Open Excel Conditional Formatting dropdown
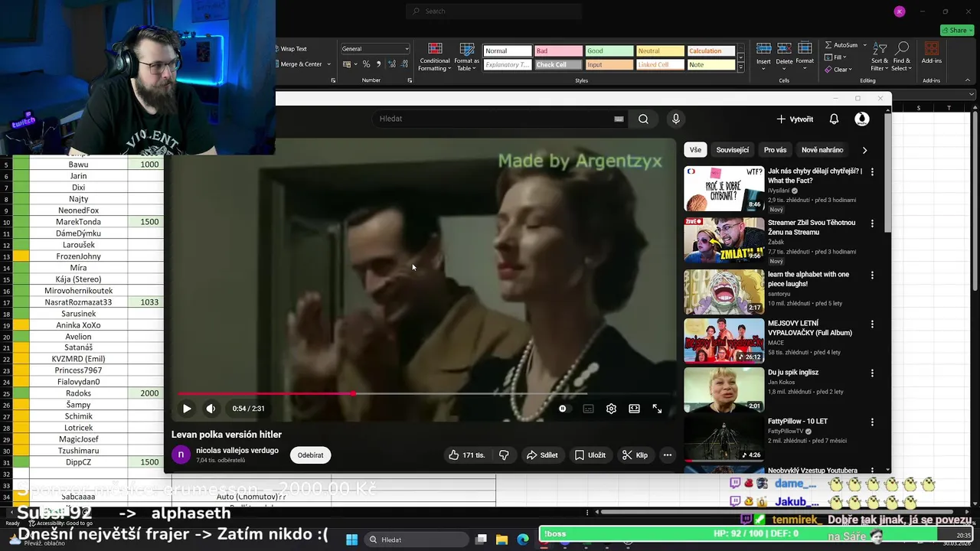Image resolution: width=980 pixels, height=551 pixels. point(434,57)
